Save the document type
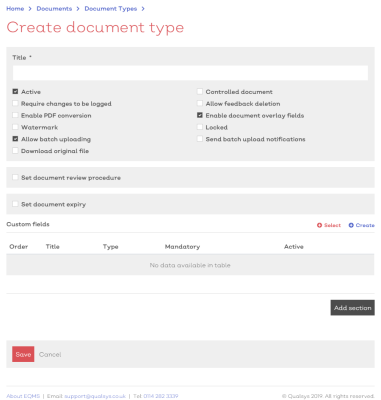 (23, 354)
